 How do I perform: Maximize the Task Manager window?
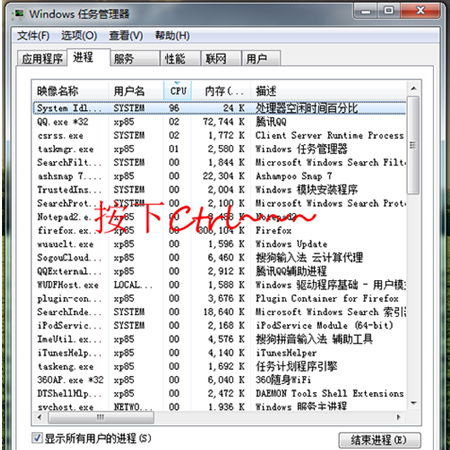tap(389, 11)
